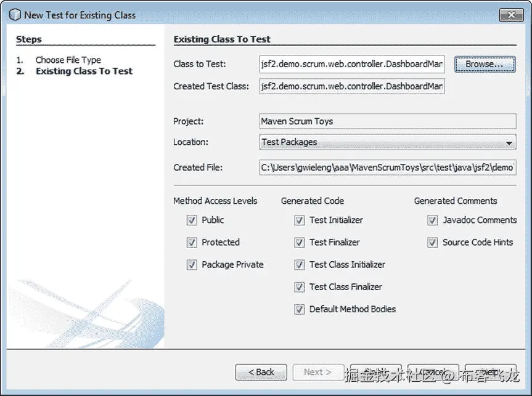Open the Help for this wizard
532x396 pixels.
tap(491, 372)
